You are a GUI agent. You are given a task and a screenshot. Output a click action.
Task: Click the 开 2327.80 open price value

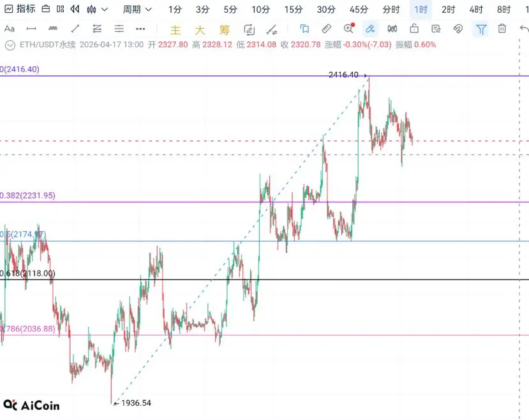168,45
